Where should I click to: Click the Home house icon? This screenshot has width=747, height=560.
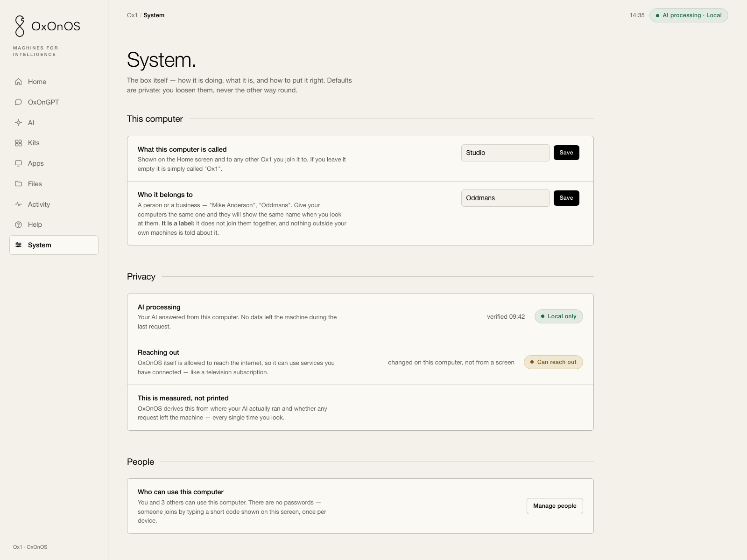click(19, 82)
